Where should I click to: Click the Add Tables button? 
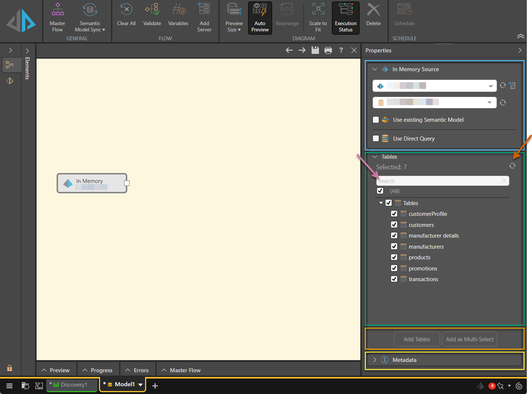417,339
